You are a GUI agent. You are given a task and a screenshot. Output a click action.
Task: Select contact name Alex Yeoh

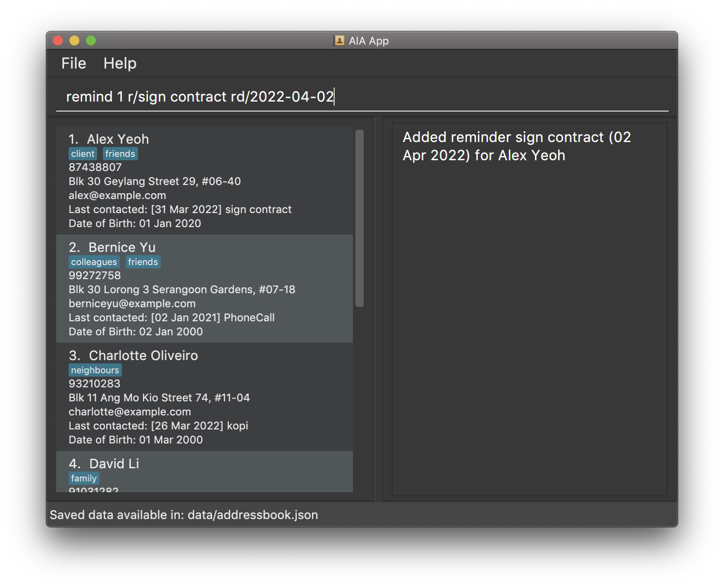[118, 139]
